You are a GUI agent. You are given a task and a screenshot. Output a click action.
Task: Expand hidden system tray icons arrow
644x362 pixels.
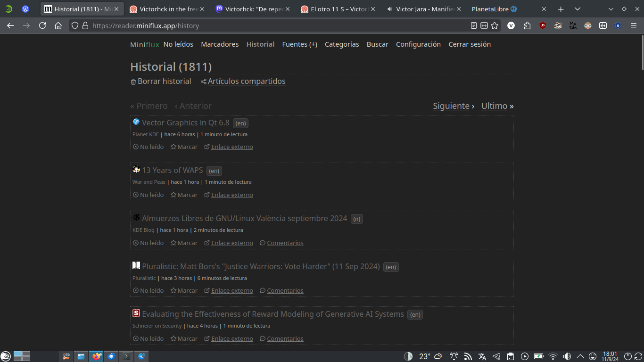click(580, 356)
